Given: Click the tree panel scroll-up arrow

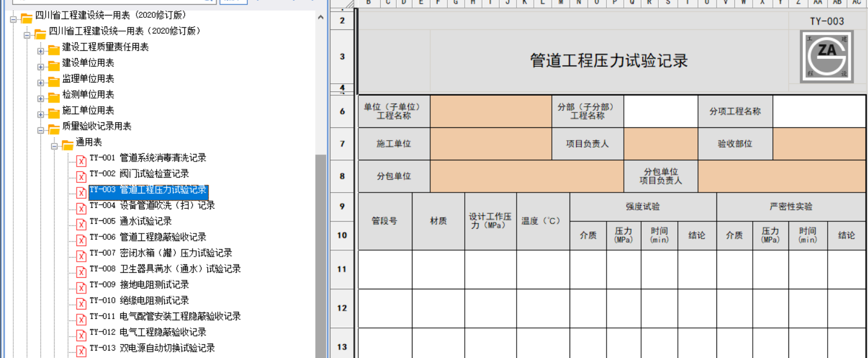Looking at the screenshot, I should point(321,18).
